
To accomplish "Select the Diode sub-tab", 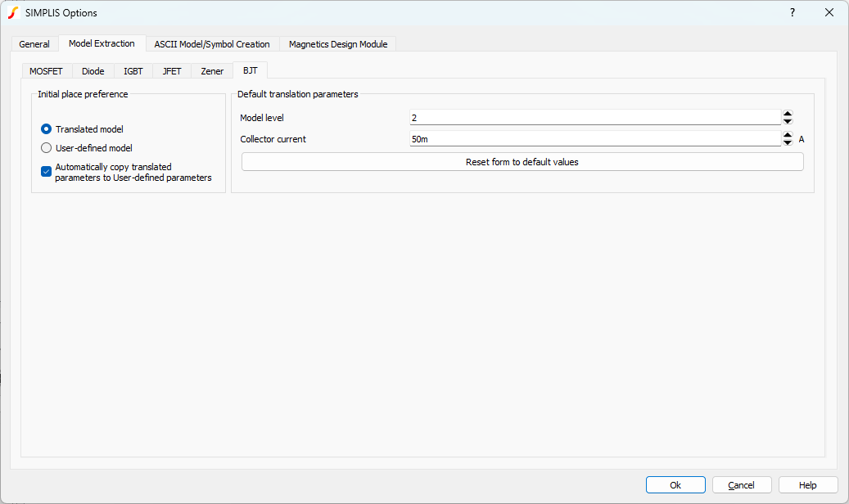I will tap(93, 71).
